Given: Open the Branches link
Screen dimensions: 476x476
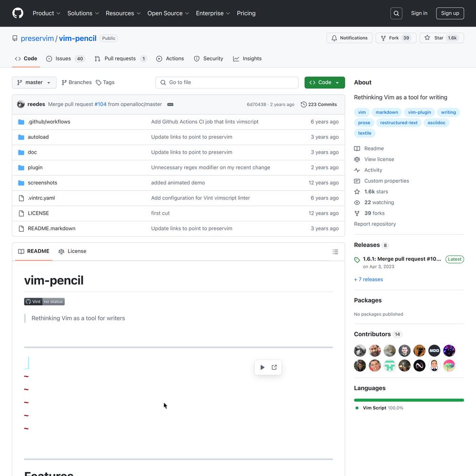Looking at the screenshot, I should [77, 82].
